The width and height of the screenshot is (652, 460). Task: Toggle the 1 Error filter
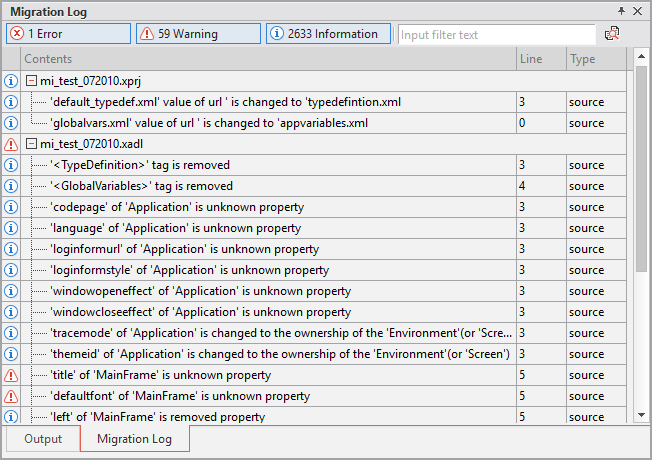(x=68, y=34)
